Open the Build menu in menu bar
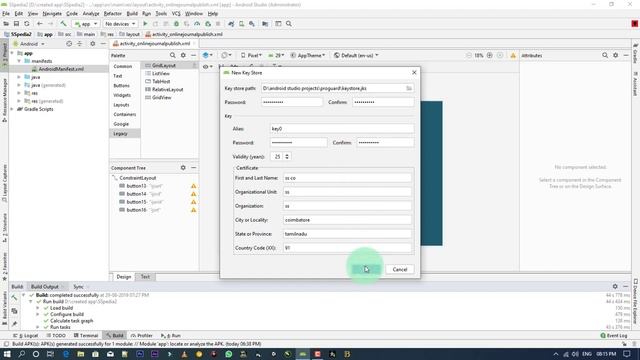 tap(132, 13)
